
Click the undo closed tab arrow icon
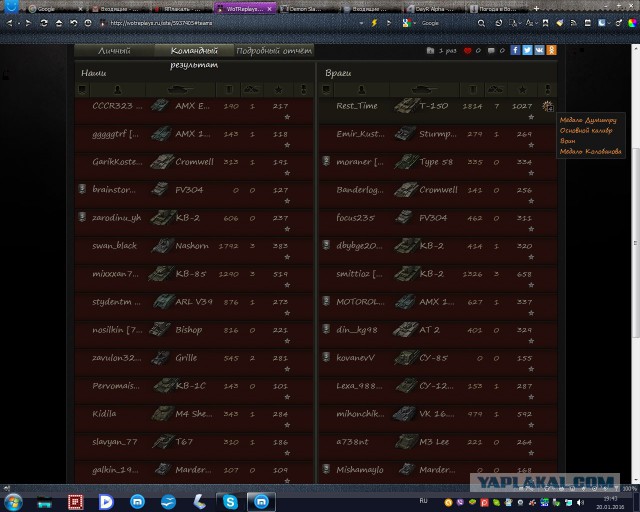73,23
